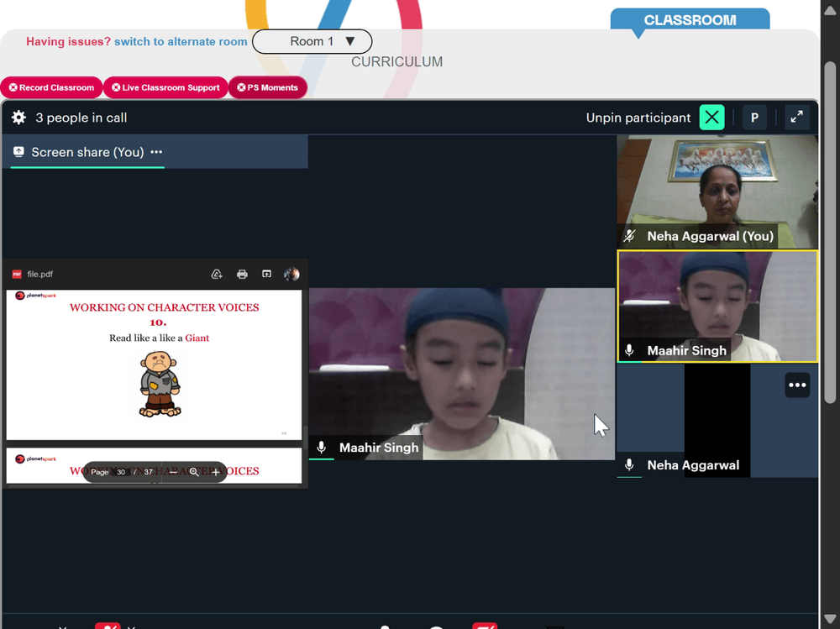Open Screen share three-dot options
840x629 pixels.
click(x=156, y=152)
